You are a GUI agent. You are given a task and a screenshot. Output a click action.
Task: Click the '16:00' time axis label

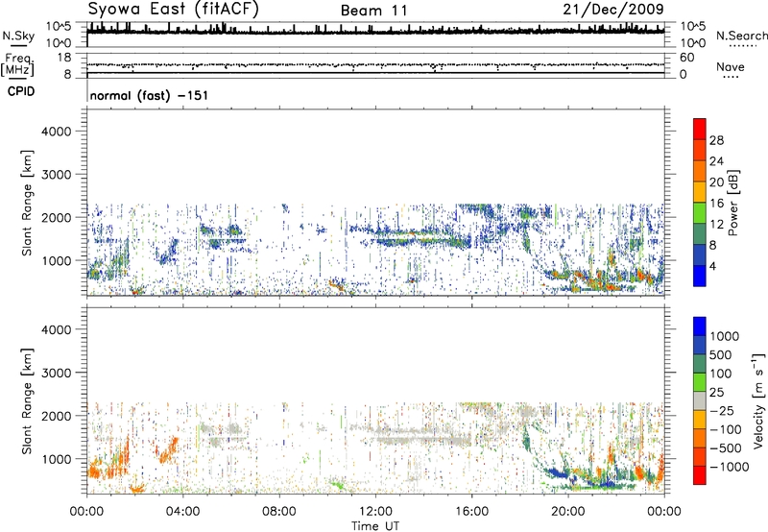tap(471, 512)
